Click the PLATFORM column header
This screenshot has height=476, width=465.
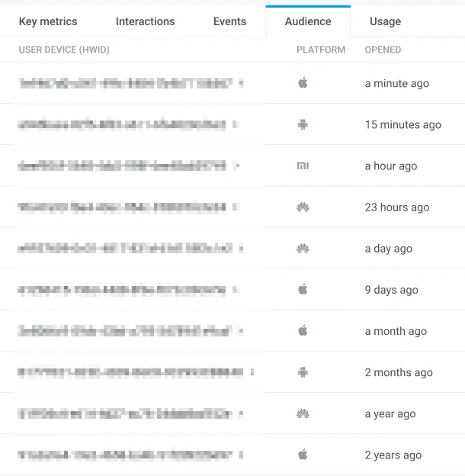[321, 50]
